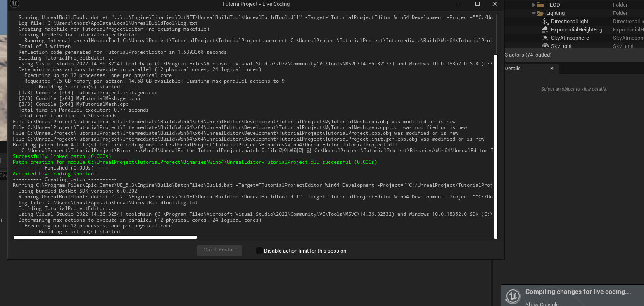Click the Unreal Engine logo in Live Coding title bar
Screen dimensions: 644x306
click(14, 4)
